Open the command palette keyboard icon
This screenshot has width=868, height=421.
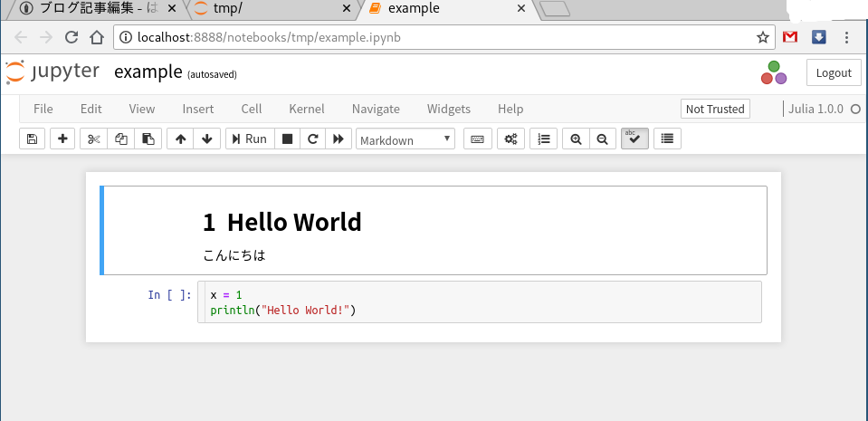477,139
